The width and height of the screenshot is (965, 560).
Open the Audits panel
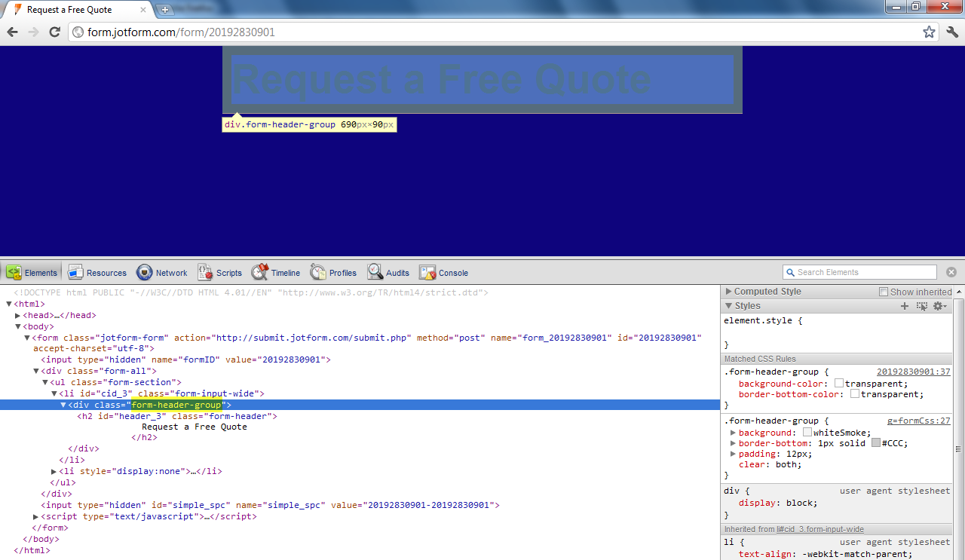pos(388,272)
